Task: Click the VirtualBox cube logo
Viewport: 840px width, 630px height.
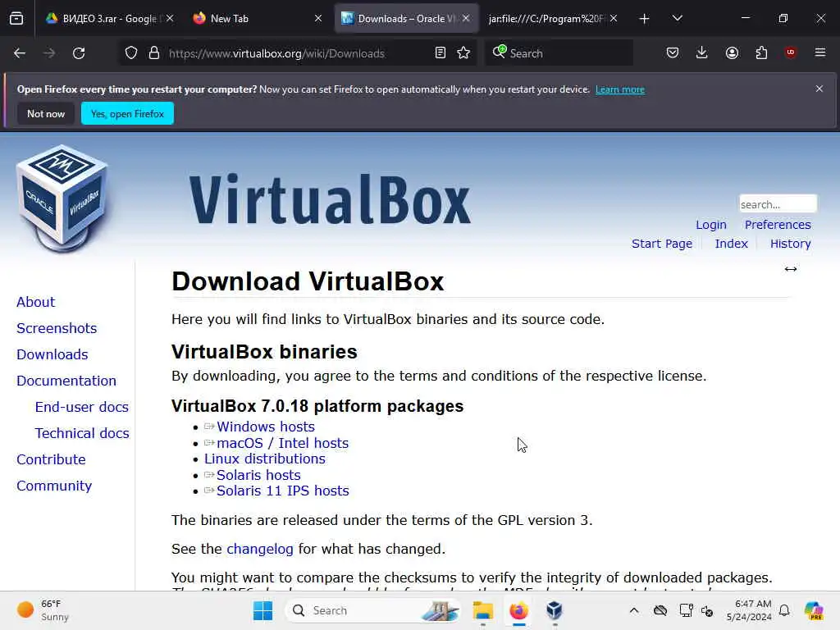Action: point(62,199)
